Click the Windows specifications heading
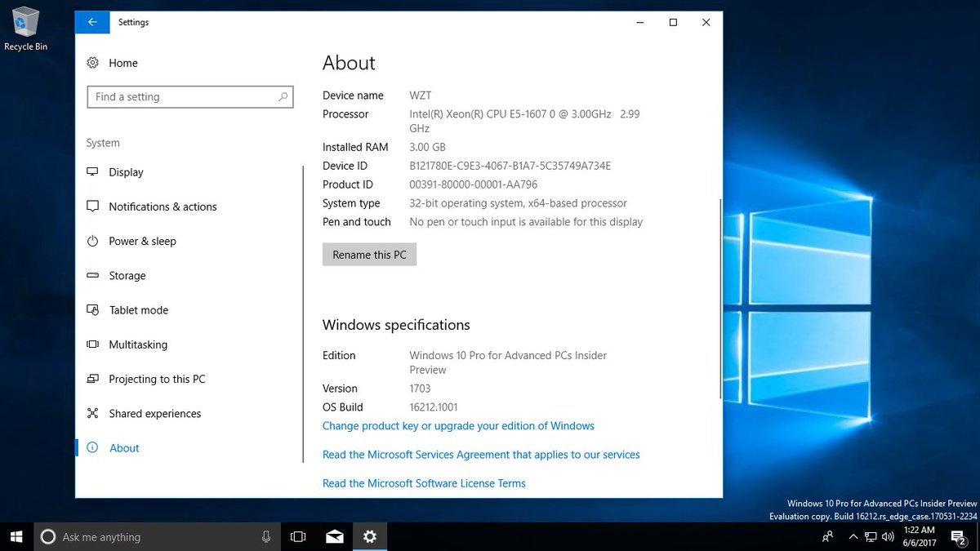 pyautogui.click(x=396, y=324)
